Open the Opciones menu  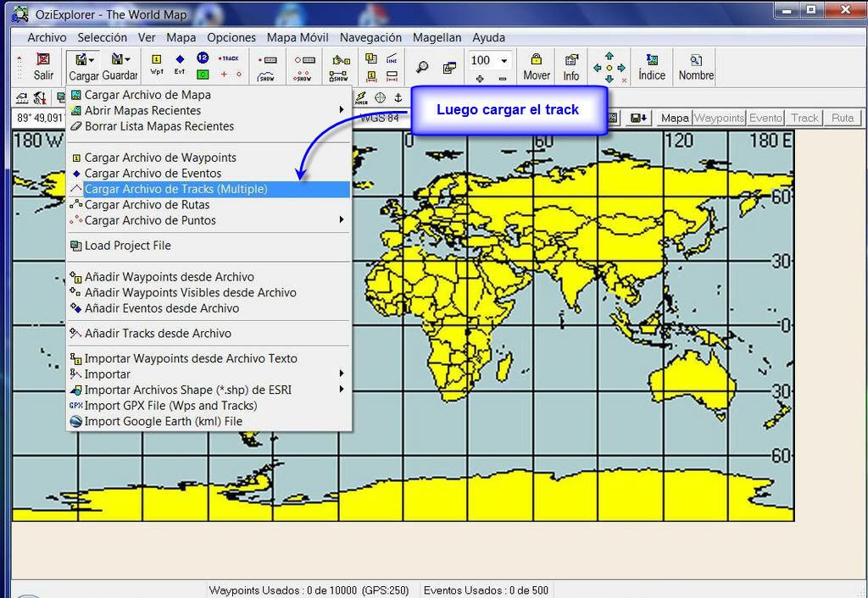tap(231, 37)
